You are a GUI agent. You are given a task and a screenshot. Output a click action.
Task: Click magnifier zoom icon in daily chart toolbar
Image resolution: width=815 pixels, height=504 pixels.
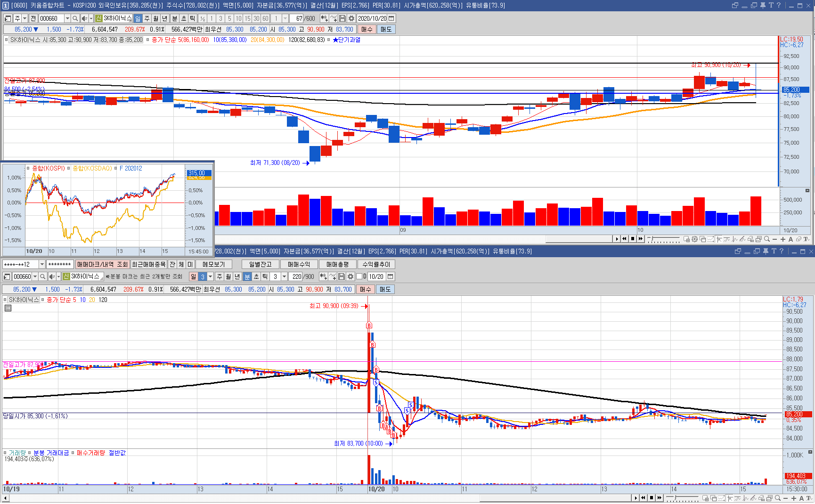coord(767,239)
